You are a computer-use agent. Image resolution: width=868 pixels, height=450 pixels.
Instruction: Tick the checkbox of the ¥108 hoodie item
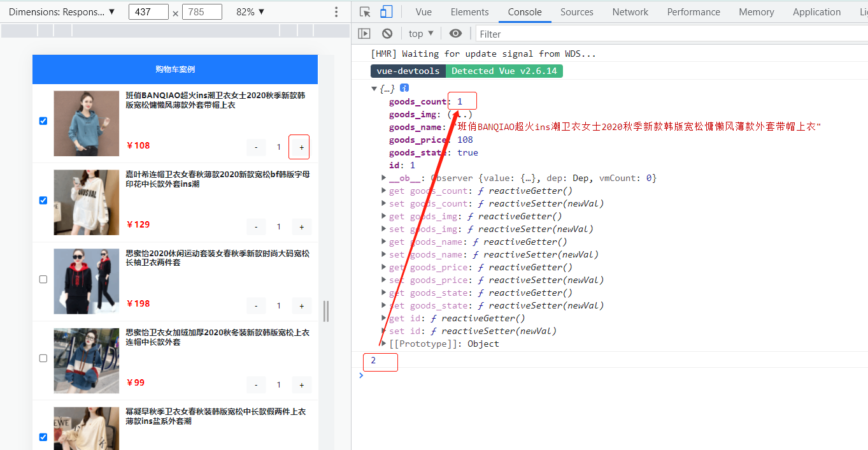click(43, 121)
